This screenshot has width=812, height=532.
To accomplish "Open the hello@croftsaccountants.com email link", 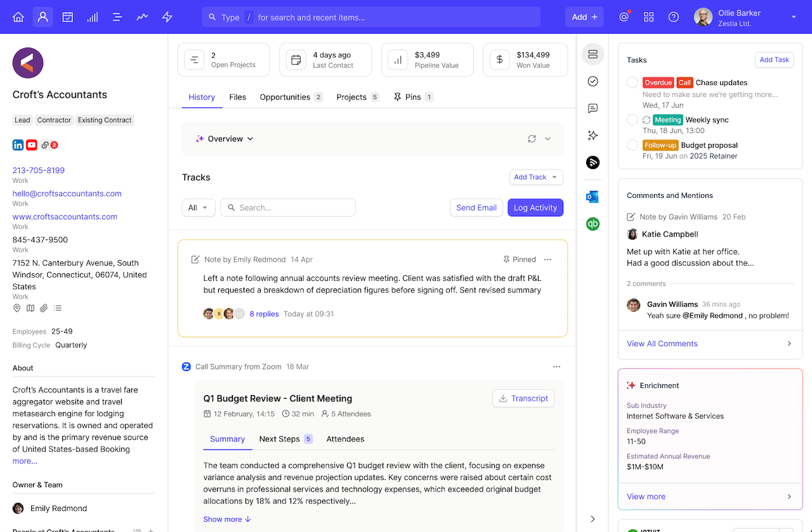I will click(x=67, y=193).
